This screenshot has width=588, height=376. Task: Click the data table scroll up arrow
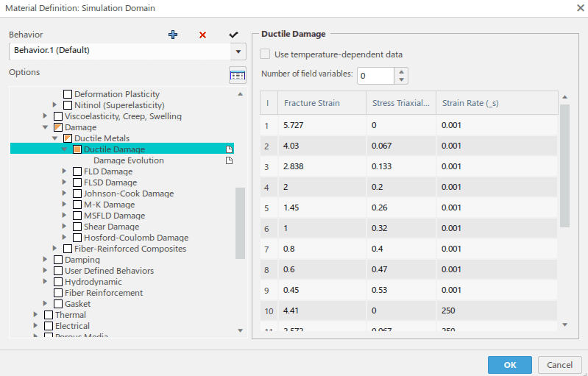565,97
